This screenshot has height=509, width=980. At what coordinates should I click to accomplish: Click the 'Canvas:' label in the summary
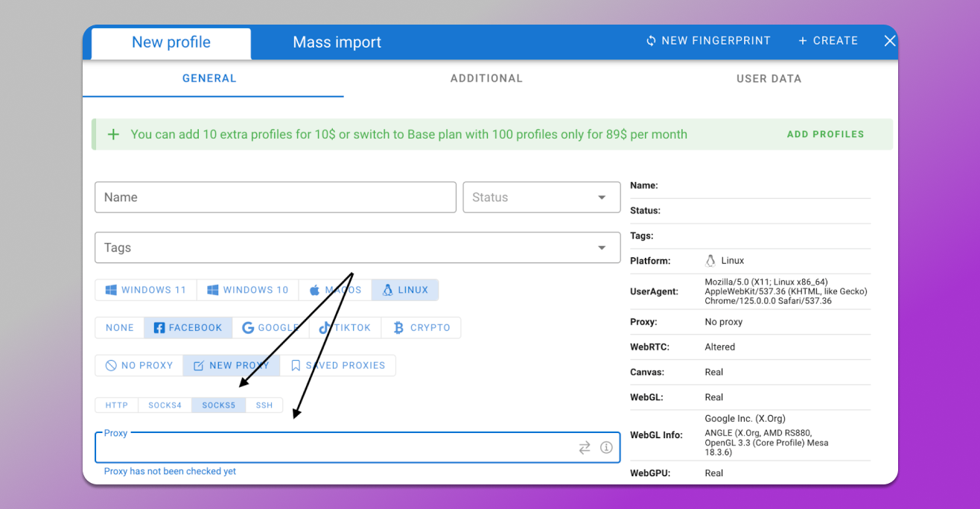point(646,373)
